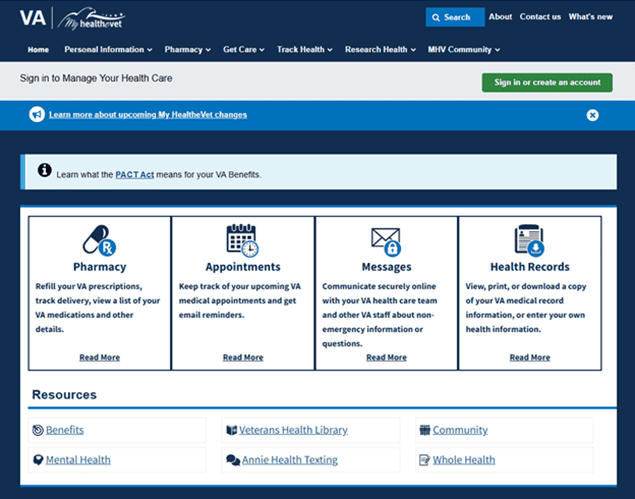Read More about Messages
Screen dimensions: 635x499
pyautogui.click(x=386, y=357)
